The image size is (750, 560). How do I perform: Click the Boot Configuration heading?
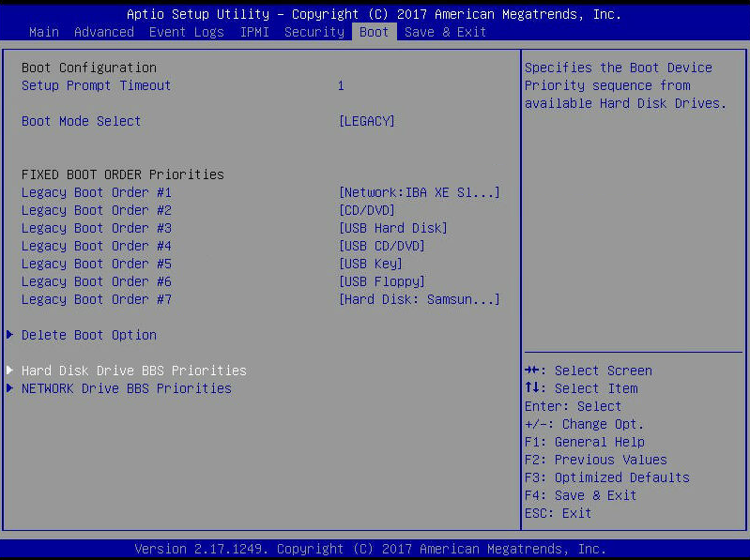point(89,68)
